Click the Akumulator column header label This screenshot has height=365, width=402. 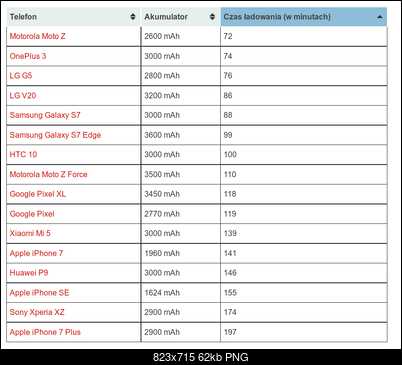tap(166, 17)
